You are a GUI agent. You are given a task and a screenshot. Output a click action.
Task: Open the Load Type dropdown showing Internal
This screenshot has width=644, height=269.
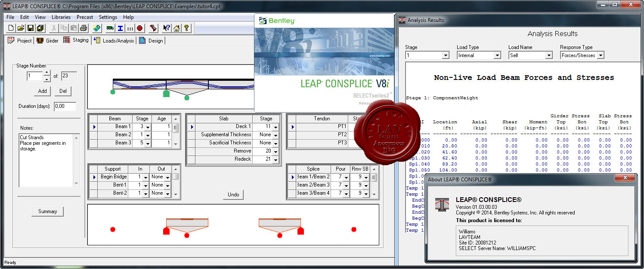pos(497,55)
